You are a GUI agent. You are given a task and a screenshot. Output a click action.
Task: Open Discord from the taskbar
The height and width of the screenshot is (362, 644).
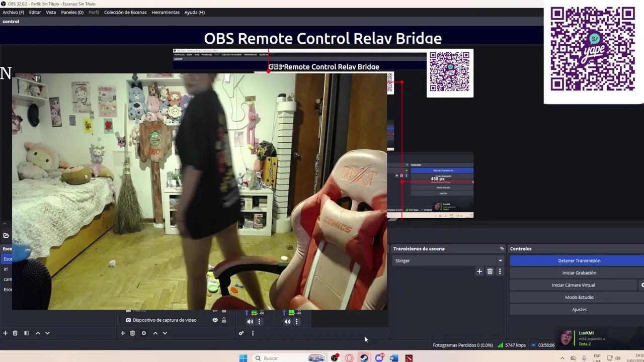(x=379, y=358)
